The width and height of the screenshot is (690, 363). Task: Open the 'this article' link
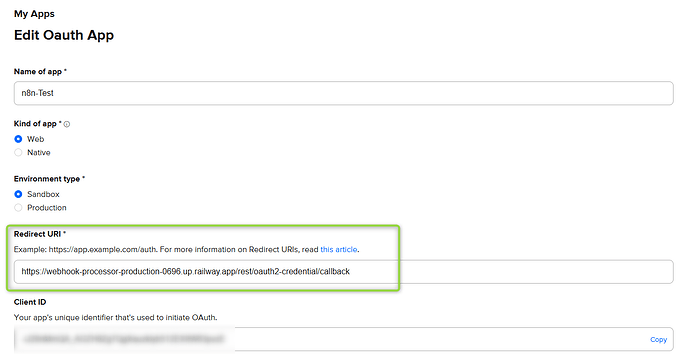tap(339, 249)
